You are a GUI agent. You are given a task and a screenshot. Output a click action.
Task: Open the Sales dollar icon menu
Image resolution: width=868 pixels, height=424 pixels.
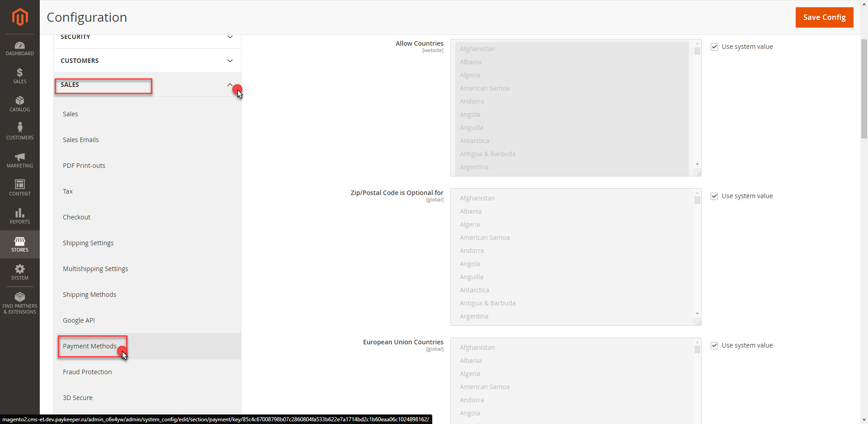(20, 76)
